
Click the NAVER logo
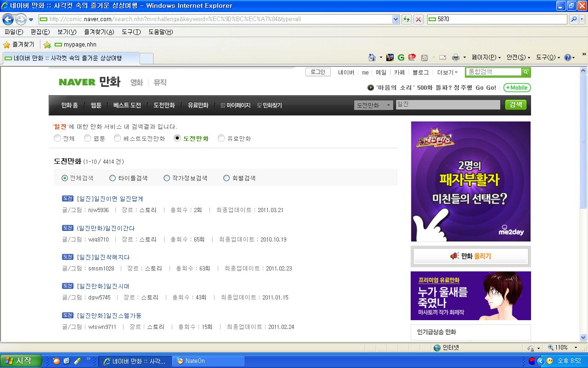77,82
